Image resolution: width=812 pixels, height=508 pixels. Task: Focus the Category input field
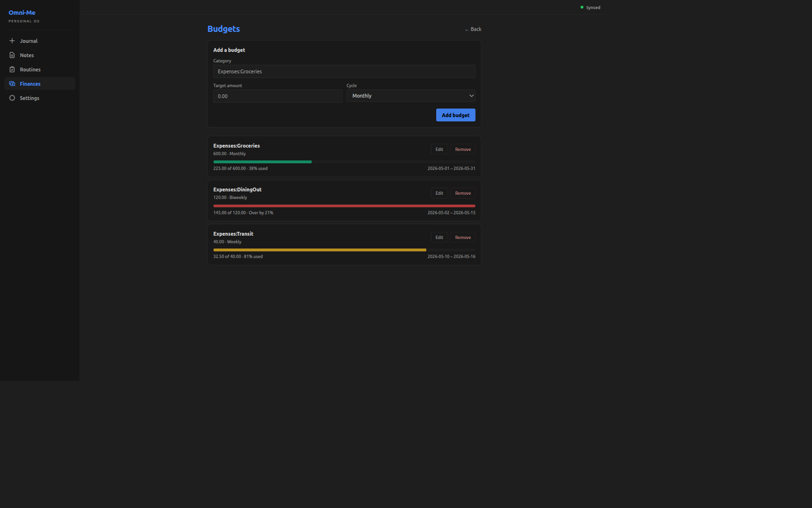click(344, 71)
